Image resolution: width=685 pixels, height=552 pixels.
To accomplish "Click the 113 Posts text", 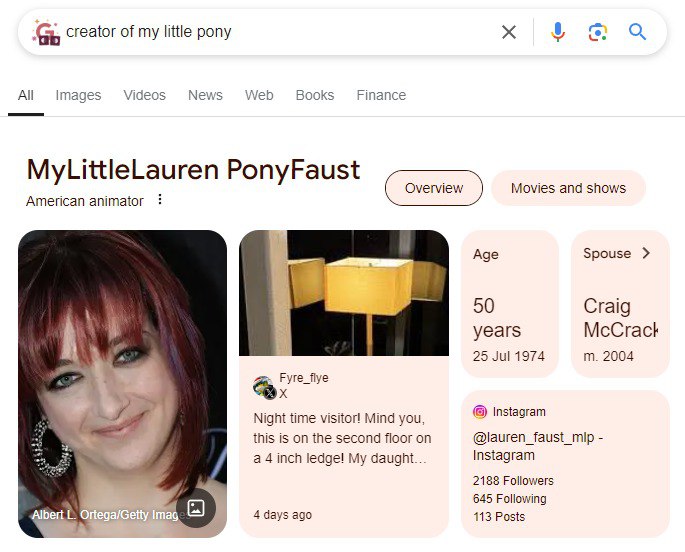I will click(498, 517).
